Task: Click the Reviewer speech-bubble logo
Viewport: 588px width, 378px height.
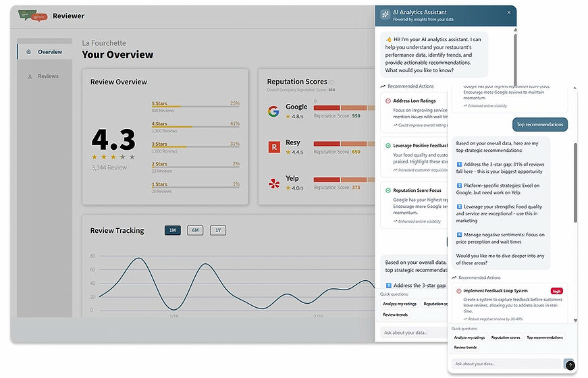Action: 32,16
